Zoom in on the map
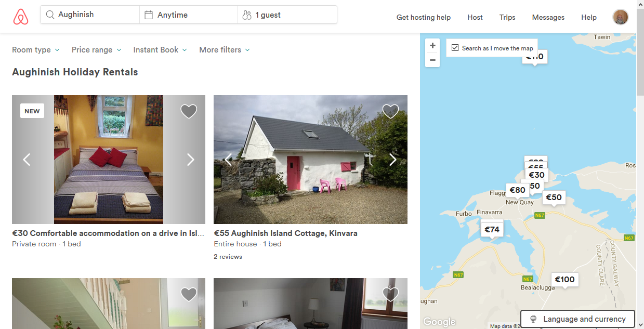Viewport: 644px width, 329px height. tap(432, 46)
